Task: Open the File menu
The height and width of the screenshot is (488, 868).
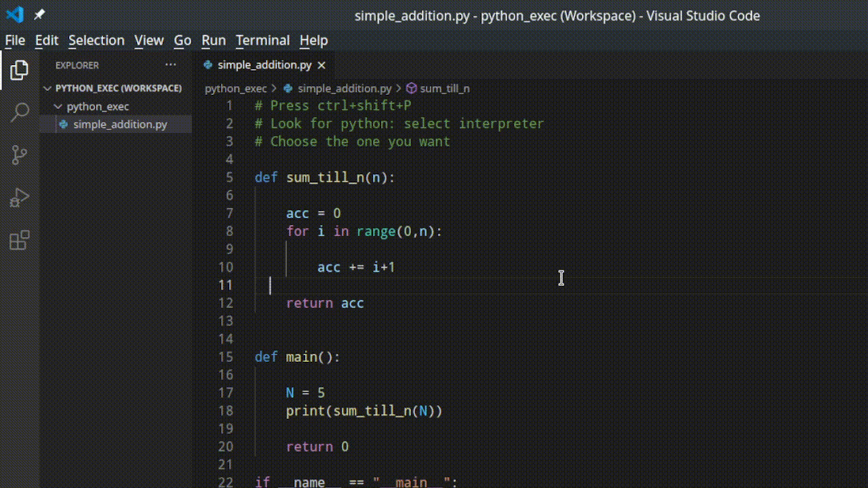Action: [x=15, y=40]
